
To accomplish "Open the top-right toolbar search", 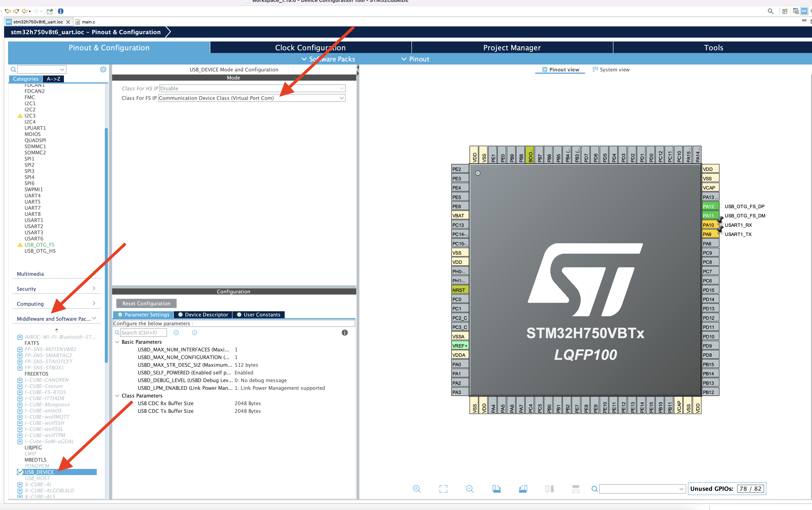I will coord(771,11).
